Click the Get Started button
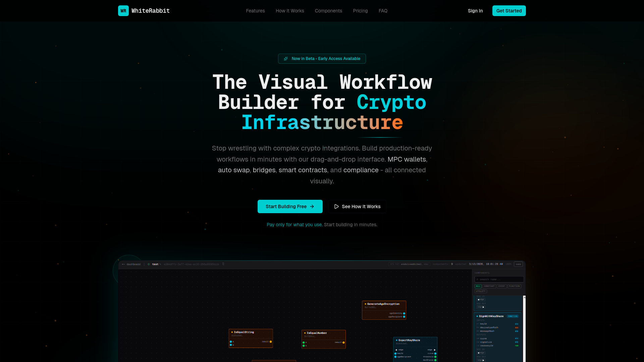644x362 pixels. [x=509, y=11]
